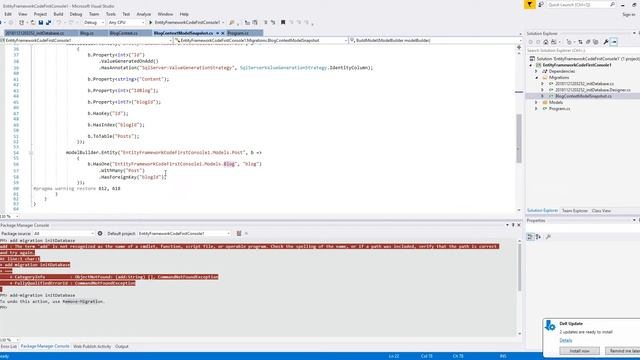Click Clear Console icon in Package Manager
The image size is (640, 360).
(x=239, y=233)
